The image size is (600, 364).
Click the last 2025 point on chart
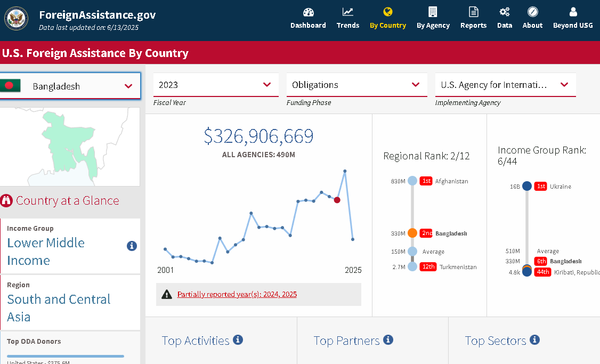(353, 239)
